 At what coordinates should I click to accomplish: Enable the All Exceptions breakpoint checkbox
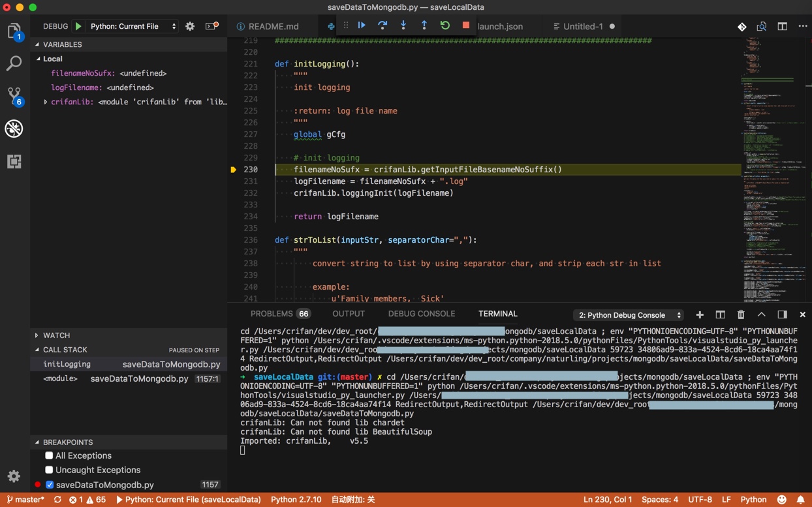[49, 455]
